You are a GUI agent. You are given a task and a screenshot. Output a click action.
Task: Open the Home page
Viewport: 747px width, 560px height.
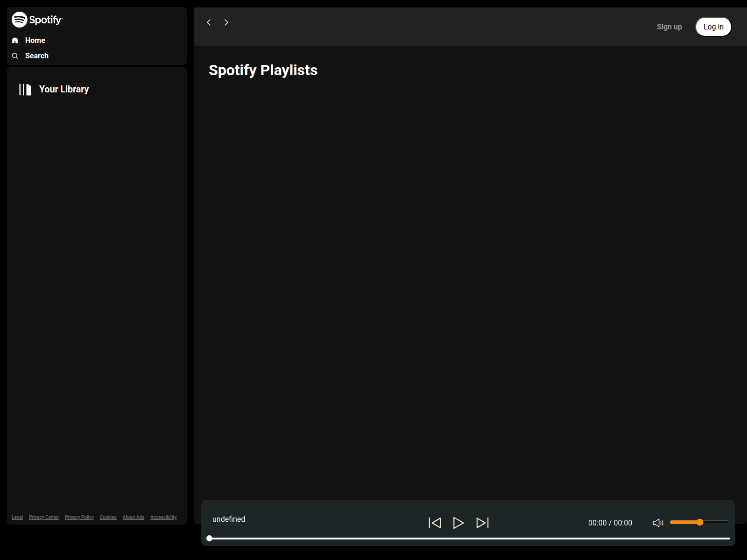point(35,41)
